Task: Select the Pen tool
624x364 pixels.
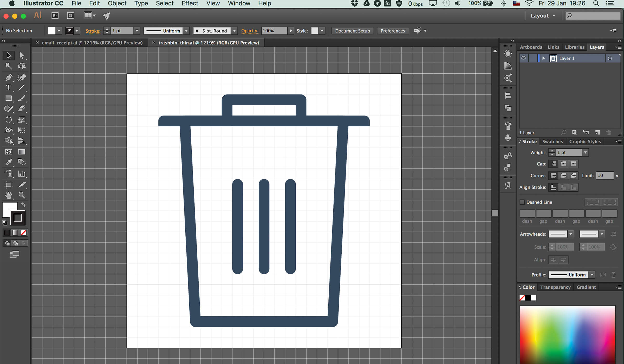Action: pos(9,77)
